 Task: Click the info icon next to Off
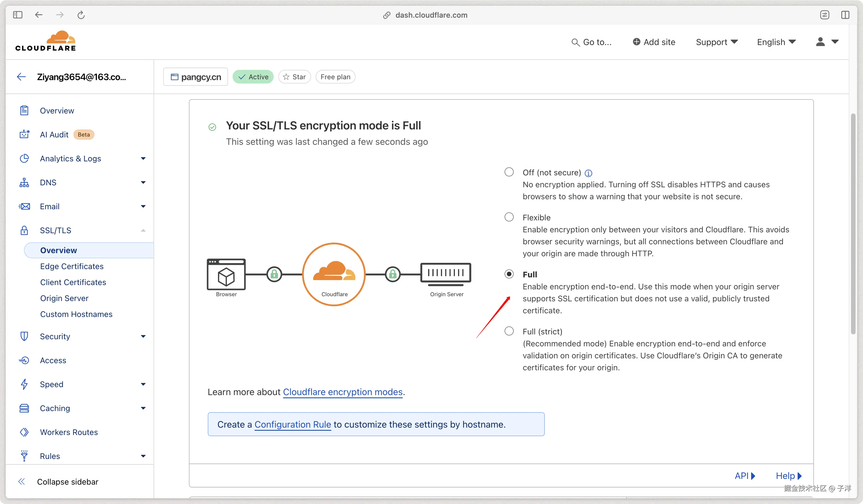pyautogui.click(x=588, y=173)
